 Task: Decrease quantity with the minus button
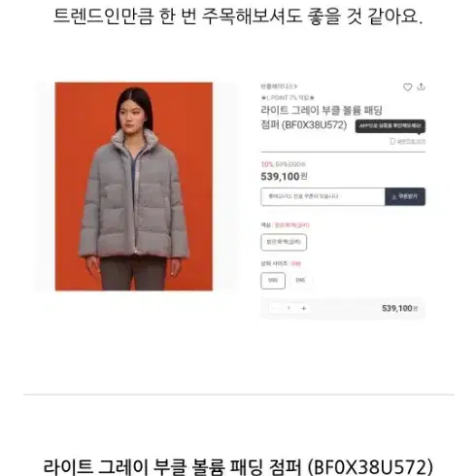274,308
